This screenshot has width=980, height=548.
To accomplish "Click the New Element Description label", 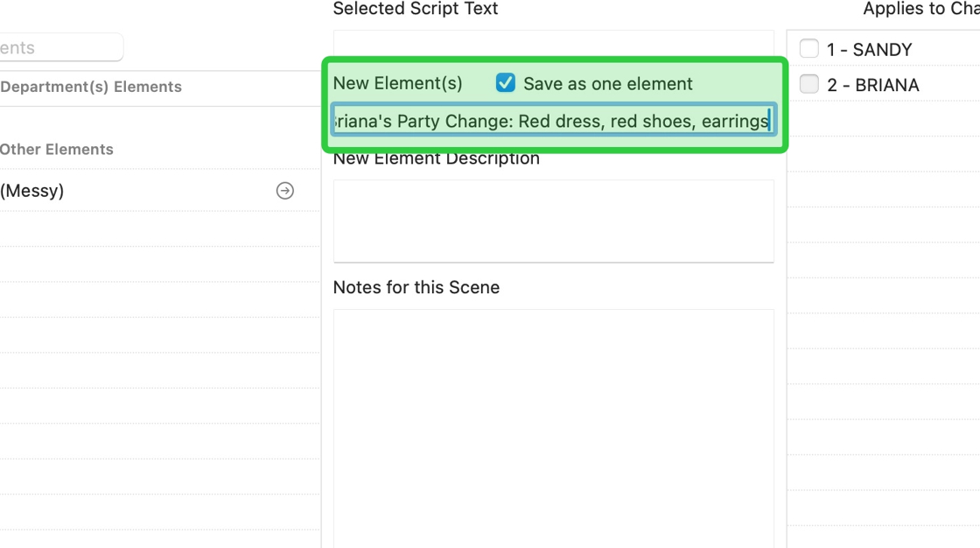I will pos(436,158).
